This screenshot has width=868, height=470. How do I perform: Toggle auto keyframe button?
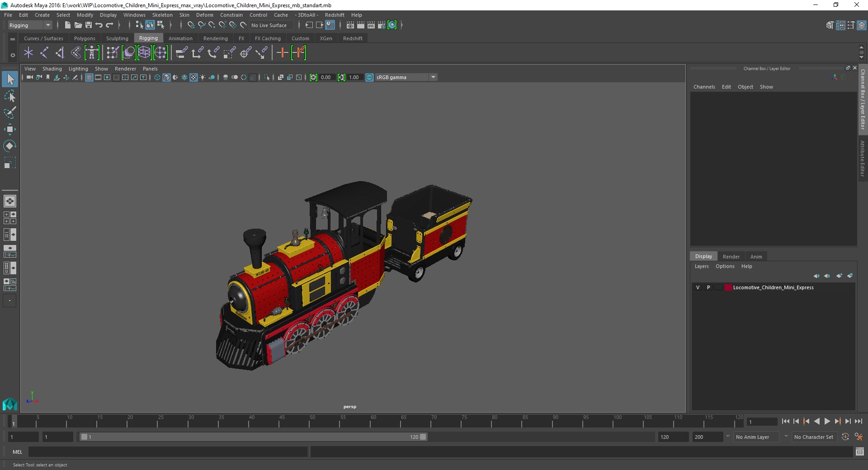(845, 437)
